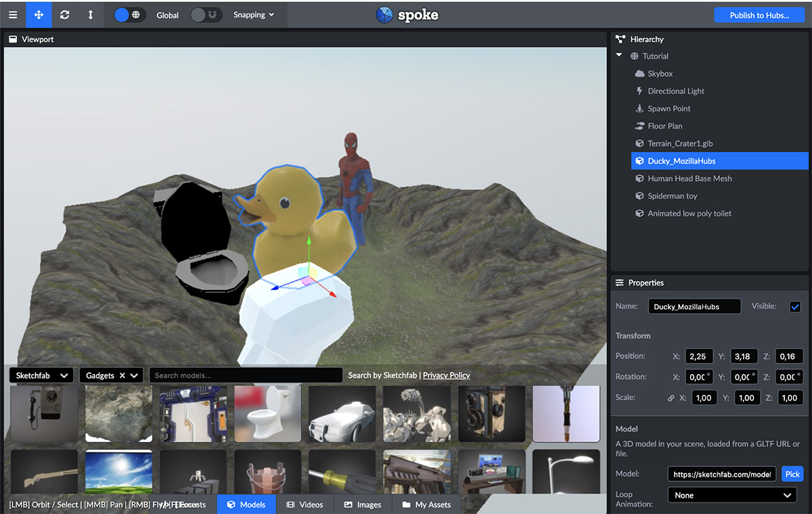812x514 pixels.
Task: Pick the rock terrain model thumbnail
Action: tap(118, 414)
